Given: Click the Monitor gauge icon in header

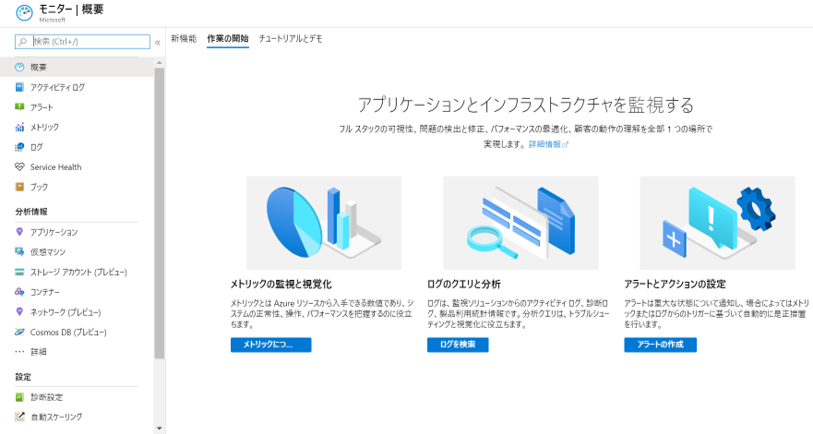Looking at the screenshot, I should click(x=24, y=13).
